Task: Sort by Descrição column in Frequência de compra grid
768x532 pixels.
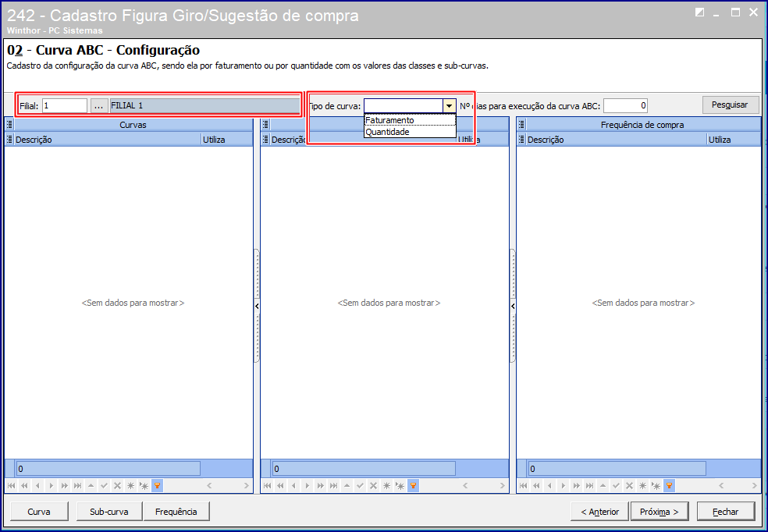Action: point(617,140)
